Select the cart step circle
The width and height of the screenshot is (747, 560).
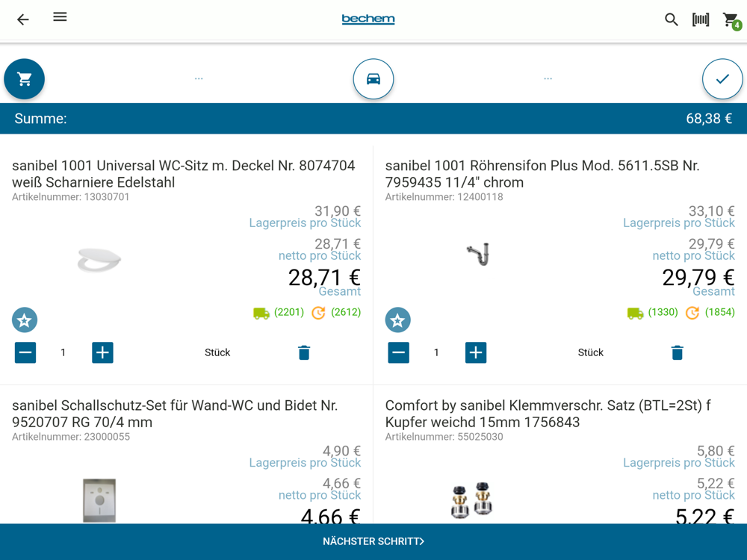(25, 79)
